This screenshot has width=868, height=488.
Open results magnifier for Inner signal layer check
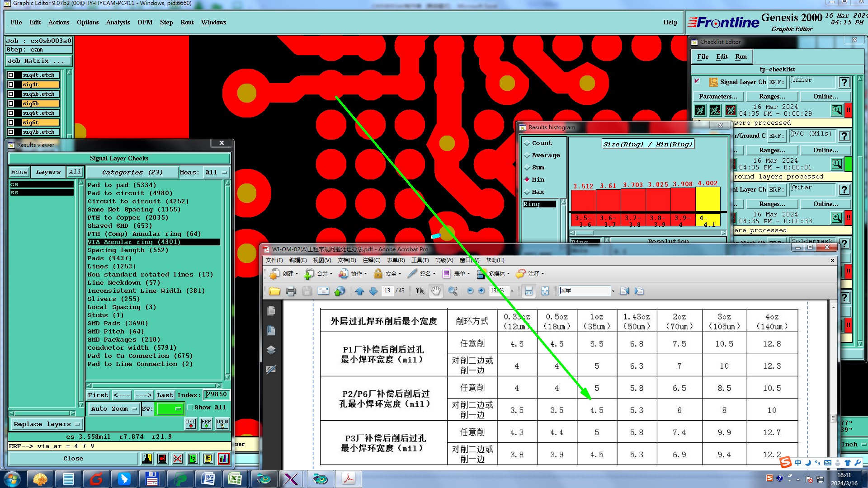tap(836, 110)
